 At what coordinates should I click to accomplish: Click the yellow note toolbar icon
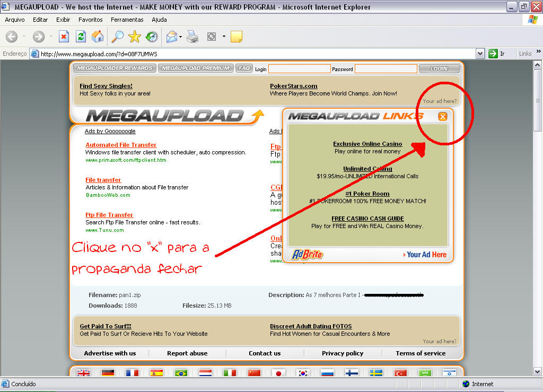pos(236,37)
